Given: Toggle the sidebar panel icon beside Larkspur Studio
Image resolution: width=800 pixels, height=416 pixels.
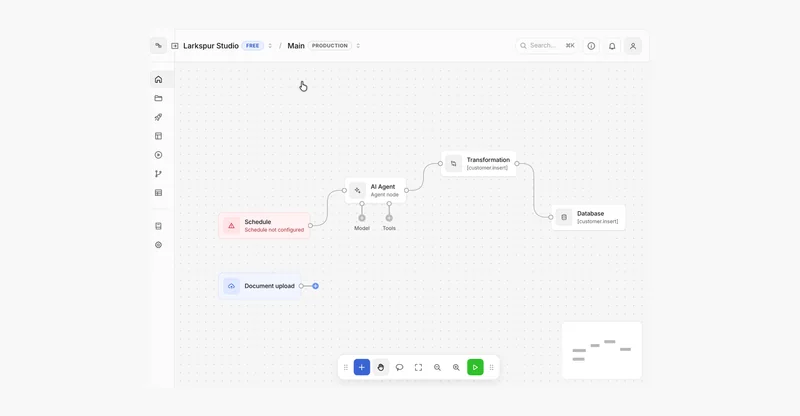Looking at the screenshot, I should (174, 46).
